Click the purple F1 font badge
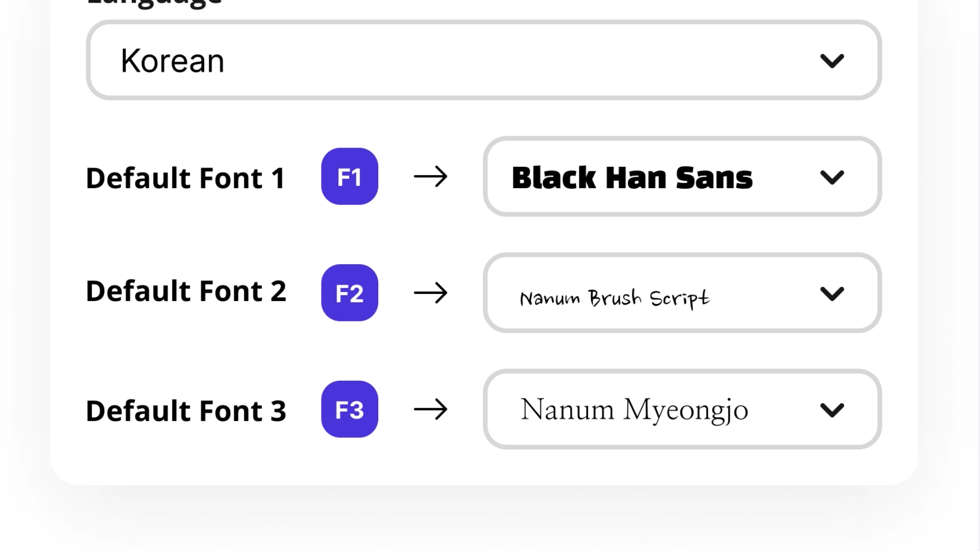The height and width of the screenshot is (551, 980). pos(350,177)
